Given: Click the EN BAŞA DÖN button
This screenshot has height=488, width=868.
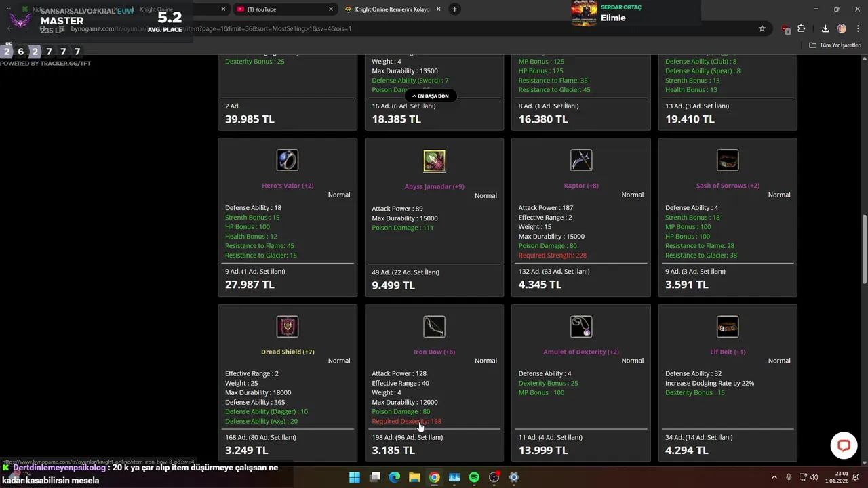Looking at the screenshot, I should pyautogui.click(x=431, y=96).
